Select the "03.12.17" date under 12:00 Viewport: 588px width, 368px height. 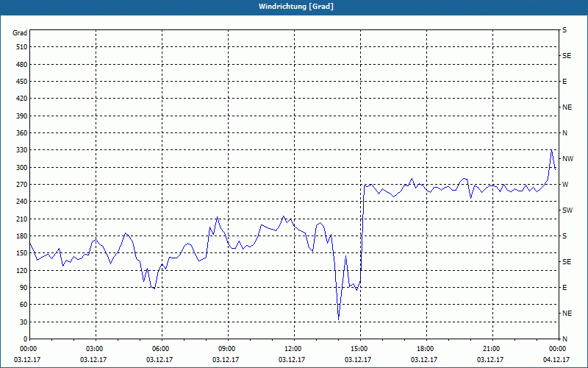(292, 359)
